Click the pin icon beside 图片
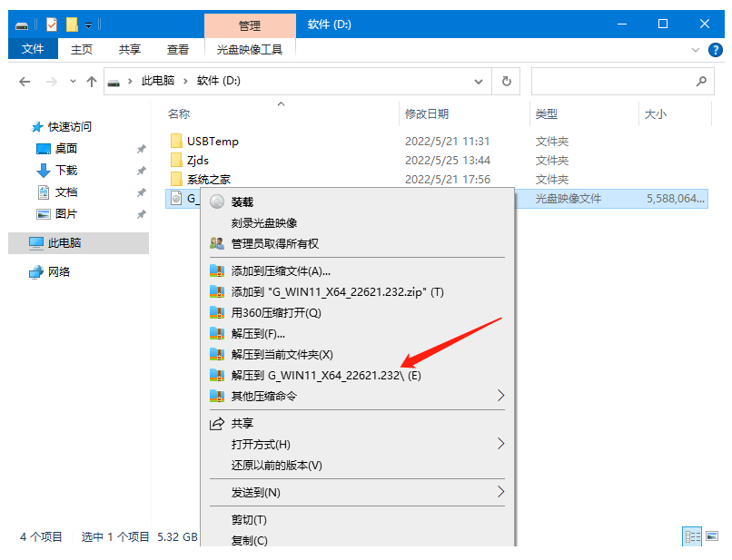Image resolution: width=732 pixels, height=560 pixels. 141,214
